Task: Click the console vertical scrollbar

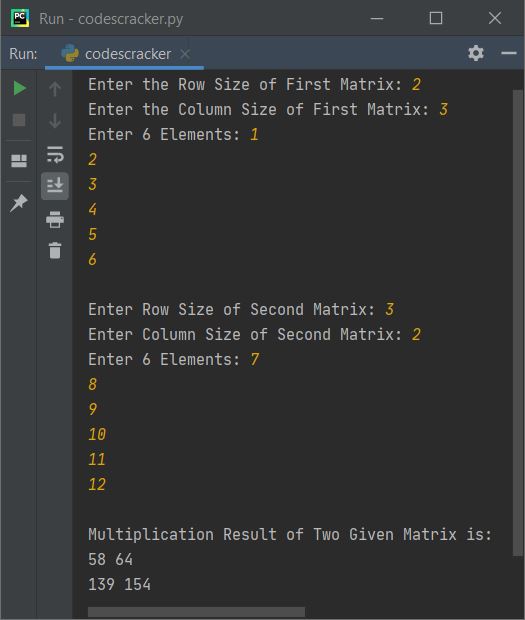Action: click(x=518, y=323)
